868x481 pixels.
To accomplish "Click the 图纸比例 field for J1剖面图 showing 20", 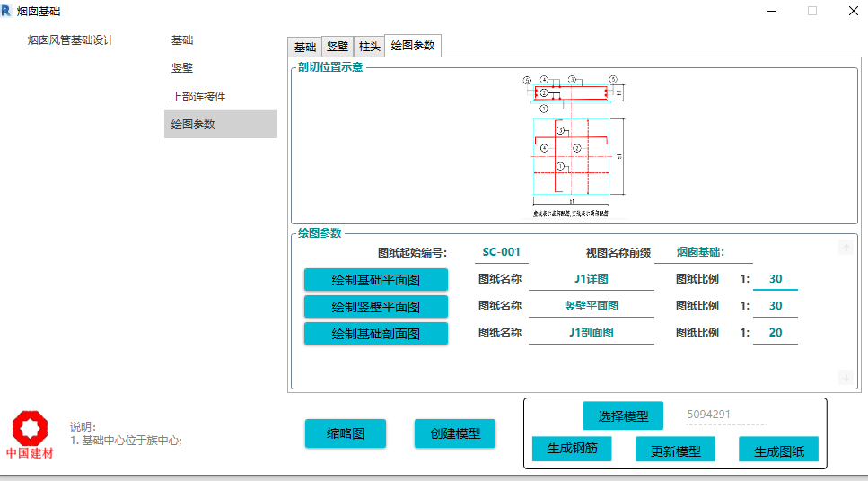I will click(775, 333).
